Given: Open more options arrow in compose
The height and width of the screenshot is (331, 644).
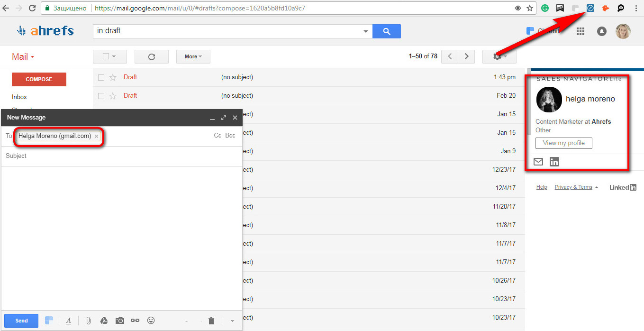Looking at the screenshot, I should (232, 321).
